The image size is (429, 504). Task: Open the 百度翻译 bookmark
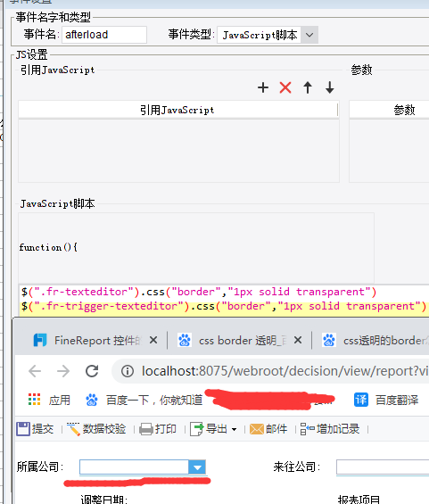(x=386, y=400)
